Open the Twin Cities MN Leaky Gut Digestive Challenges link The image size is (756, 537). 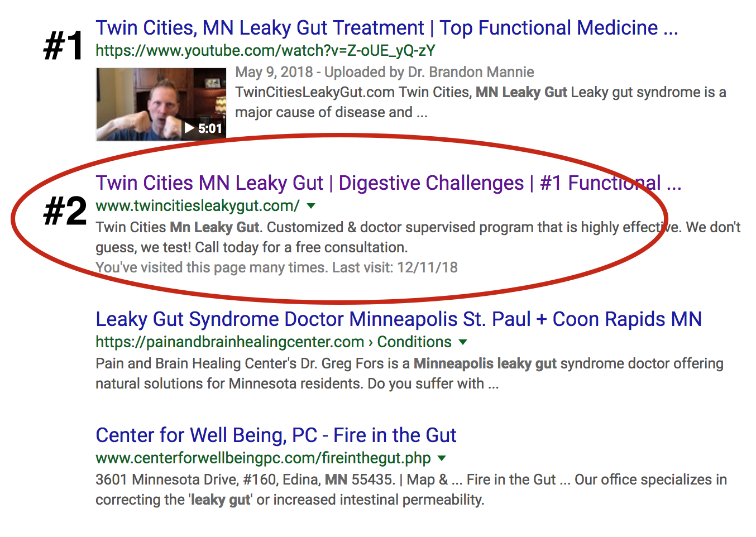coord(388,183)
